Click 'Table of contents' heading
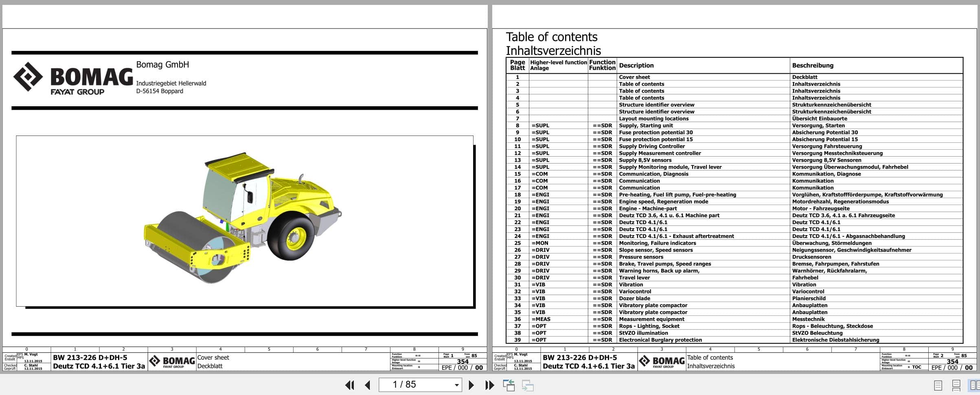The width and height of the screenshot is (980, 395). click(x=551, y=37)
